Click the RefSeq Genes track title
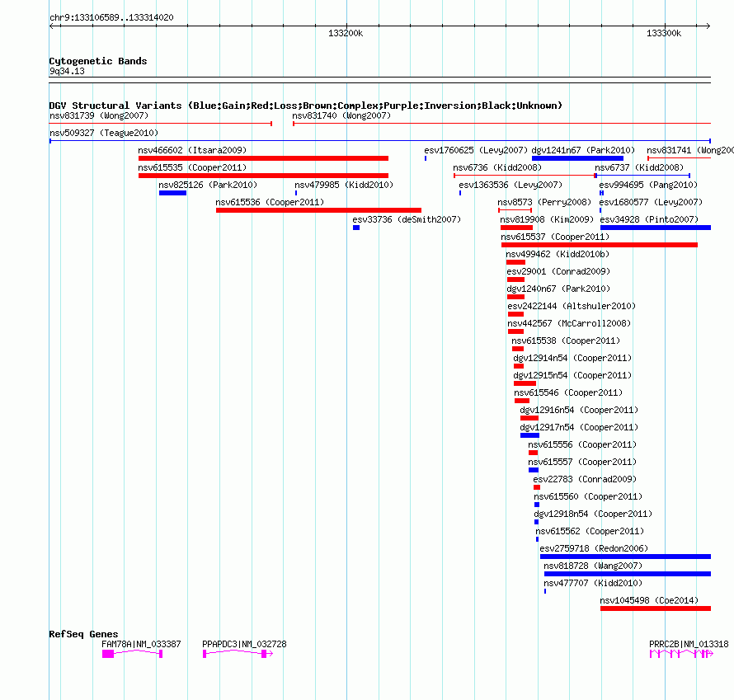Screen dimensions: 734x700 click(x=83, y=634)
